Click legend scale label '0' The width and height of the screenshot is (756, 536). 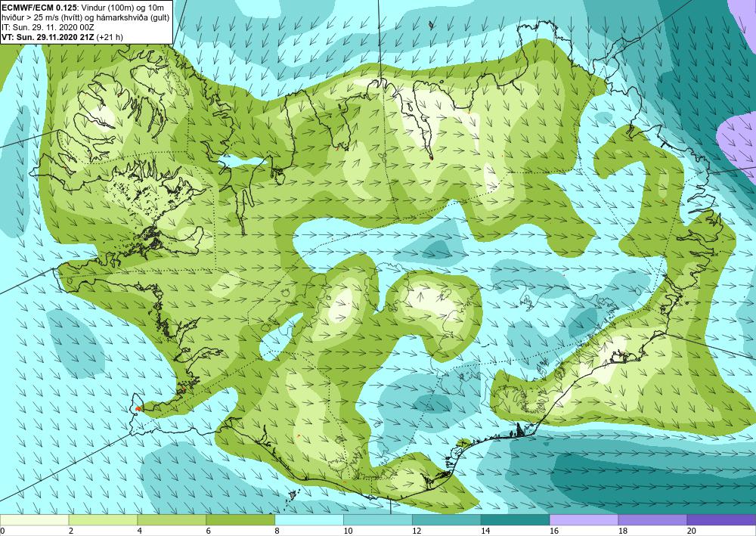pos(2,531)
